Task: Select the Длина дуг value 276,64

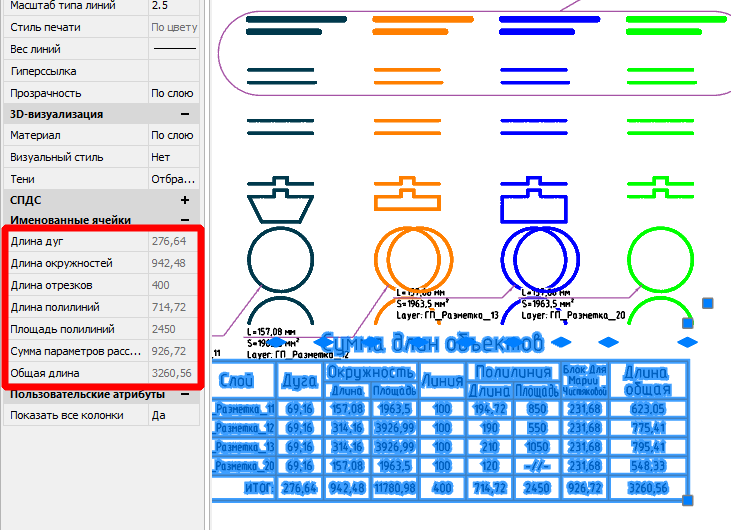Action: pos(169,241)
